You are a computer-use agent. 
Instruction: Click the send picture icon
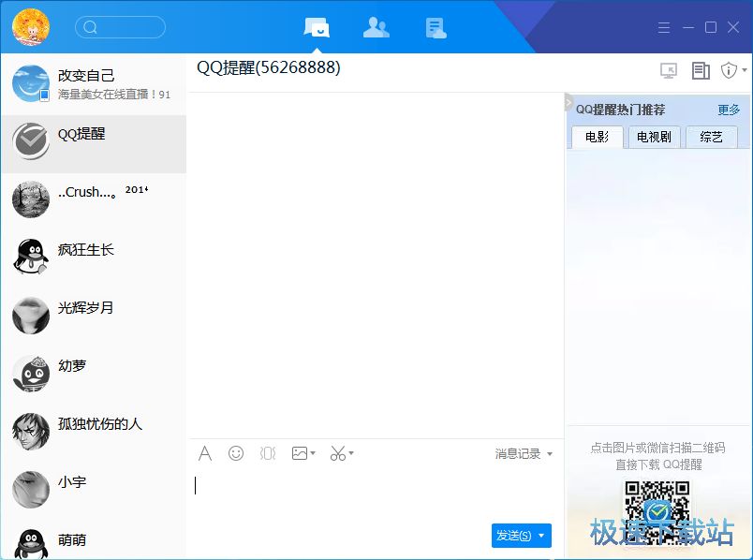tap(300, 453)
